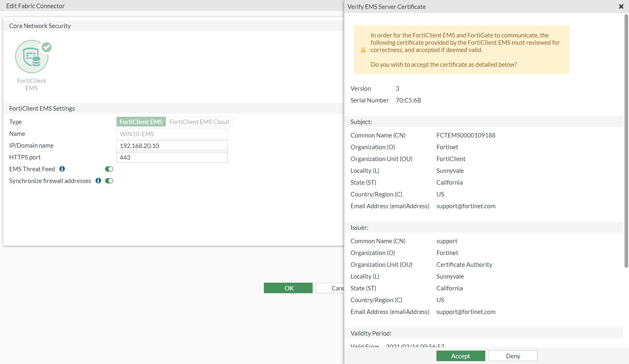Image resolution: width=629 pixels, height=364 pixels.
Task: Accept the EMS server certificate
Action: click(x=461, y=356)
